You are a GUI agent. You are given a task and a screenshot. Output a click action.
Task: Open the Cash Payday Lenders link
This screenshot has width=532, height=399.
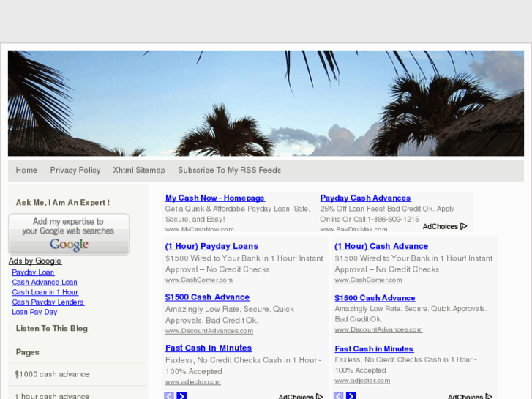[48, 302]
